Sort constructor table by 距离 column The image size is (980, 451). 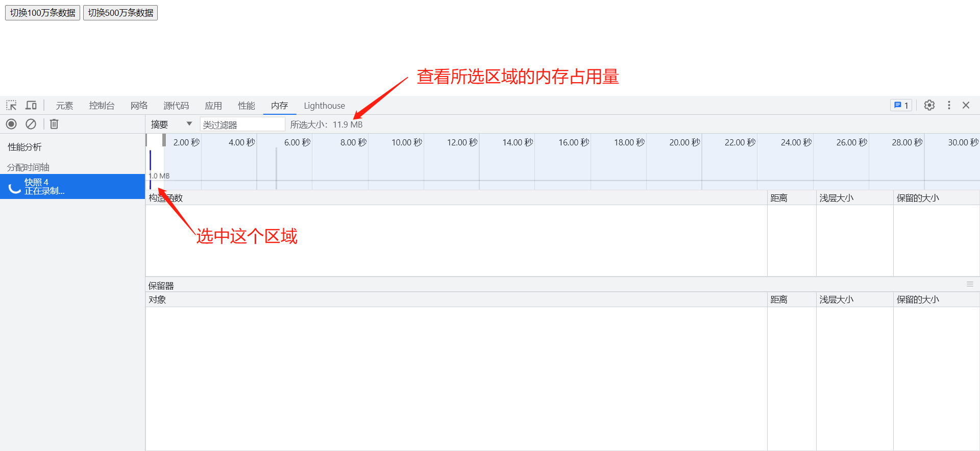pos(792,198)
